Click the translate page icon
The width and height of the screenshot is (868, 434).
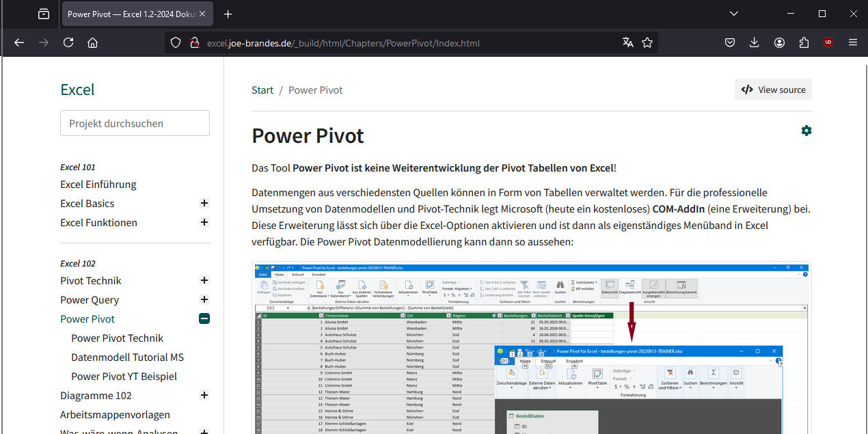[x=628, y=42]
